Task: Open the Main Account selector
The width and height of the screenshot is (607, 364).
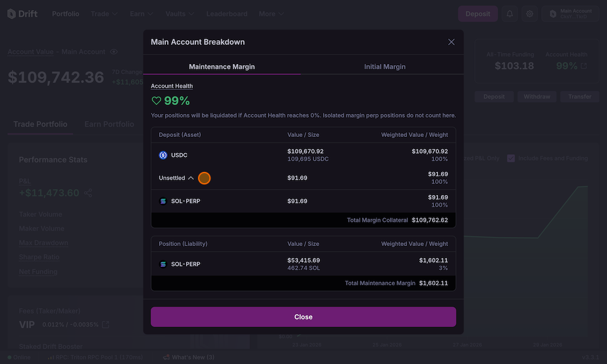Action: tap(570, 14)
